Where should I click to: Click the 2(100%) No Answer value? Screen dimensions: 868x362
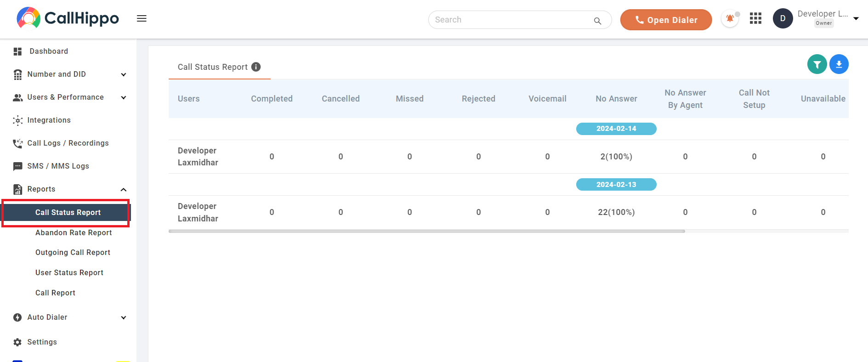click(616, 157)
